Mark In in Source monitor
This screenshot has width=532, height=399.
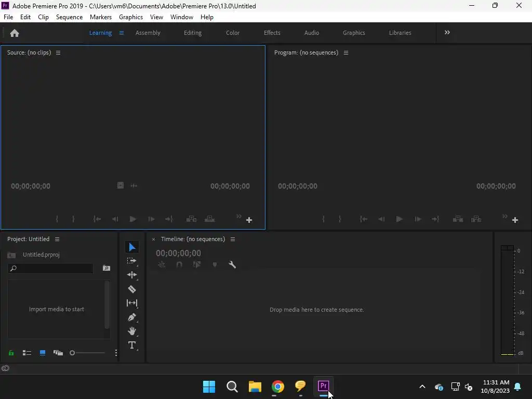[x=57, y=219]
